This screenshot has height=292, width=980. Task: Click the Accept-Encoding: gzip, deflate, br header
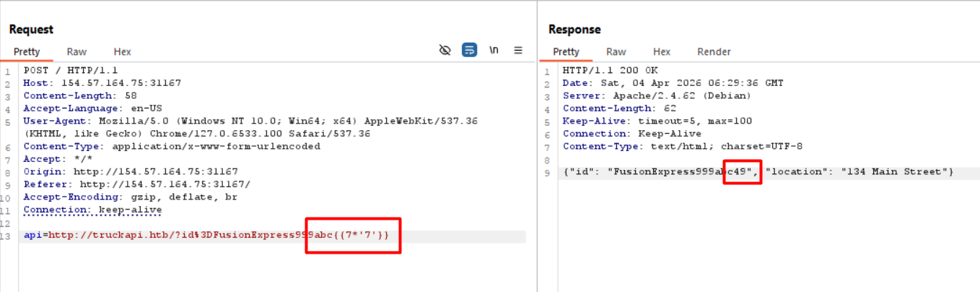(131, 197)
